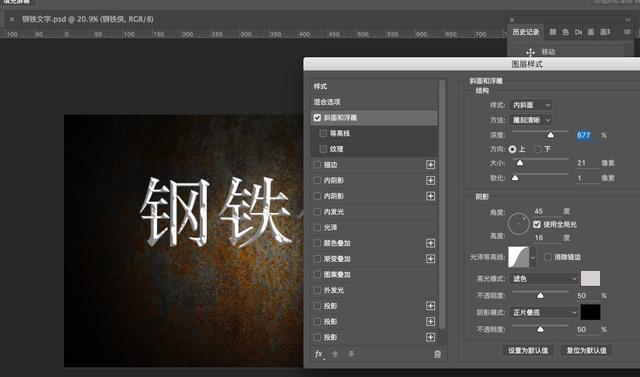Click the 设置为默认值 button
640x377 pixels.
pos(528,350)
